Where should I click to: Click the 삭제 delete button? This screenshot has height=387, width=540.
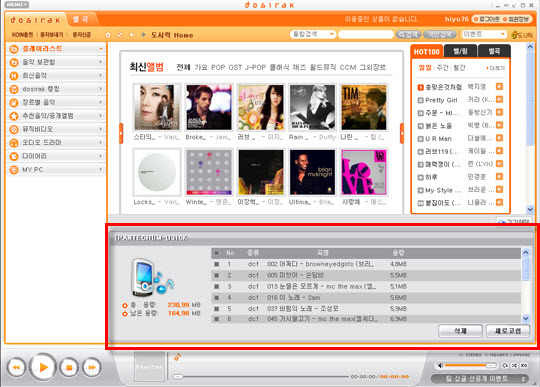tap(460, 331)
